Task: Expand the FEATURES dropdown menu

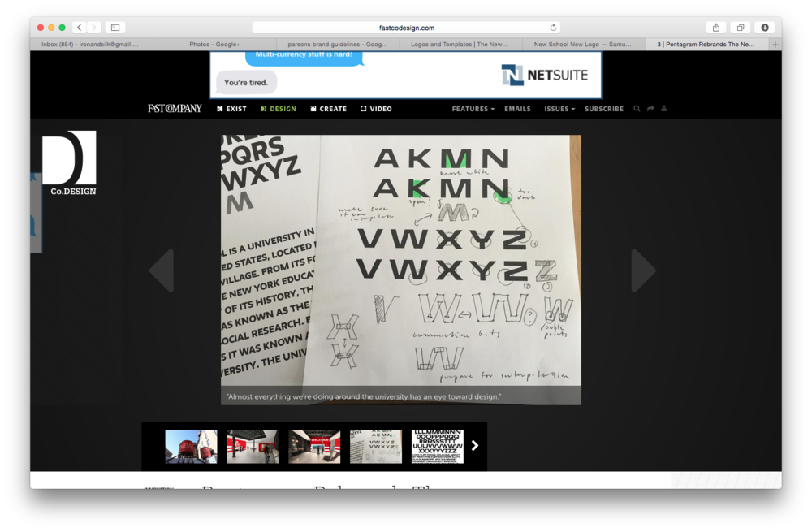Action: pyautogui.click(x=473, y=109)
